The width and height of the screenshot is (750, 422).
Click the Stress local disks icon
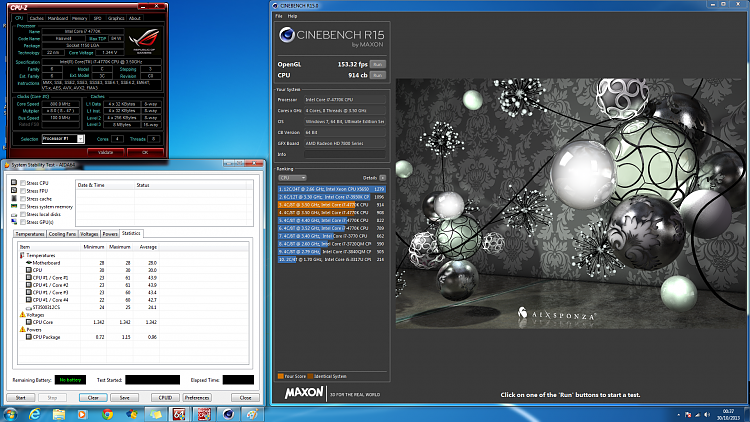[14, 214]
